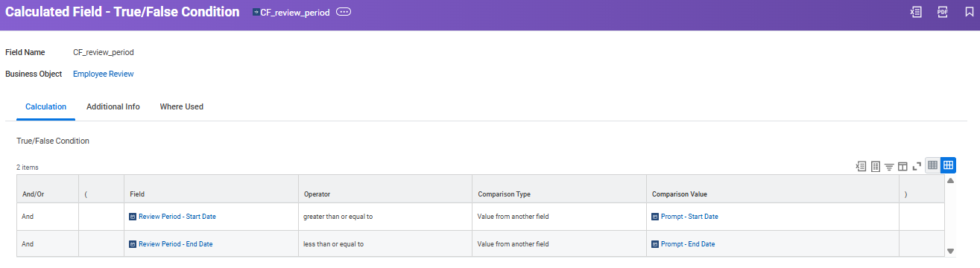The width and height of the screenshot is (980, 268).
Task: Switch to the Where Used tab
Action: coord(182,106)
